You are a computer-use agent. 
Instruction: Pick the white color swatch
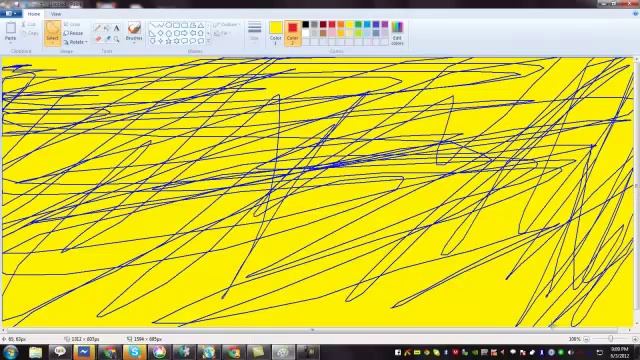tap(305, 33)
